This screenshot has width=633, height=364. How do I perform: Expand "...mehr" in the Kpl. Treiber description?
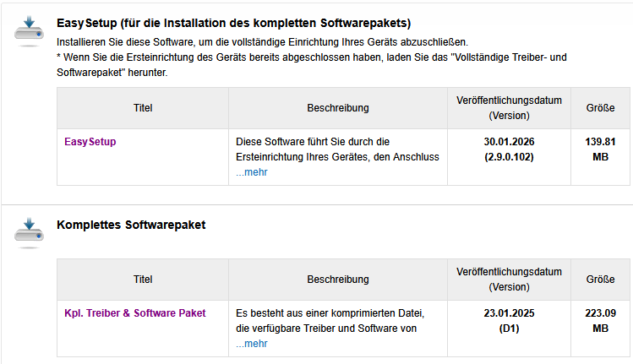point(252,344)
